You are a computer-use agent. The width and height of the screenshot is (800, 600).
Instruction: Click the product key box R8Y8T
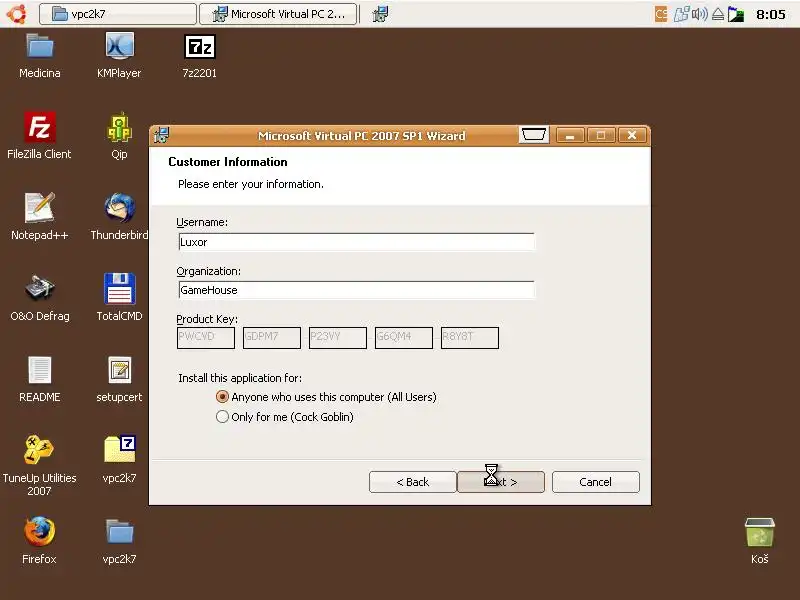[x=470, y=337]
